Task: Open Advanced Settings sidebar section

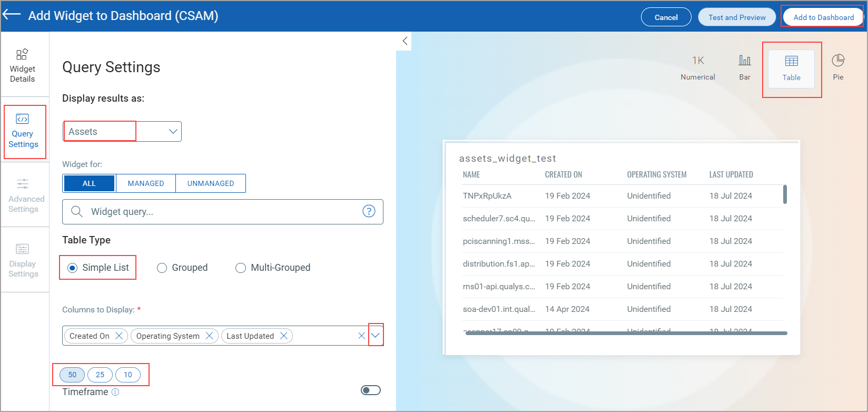Action: 26,195
